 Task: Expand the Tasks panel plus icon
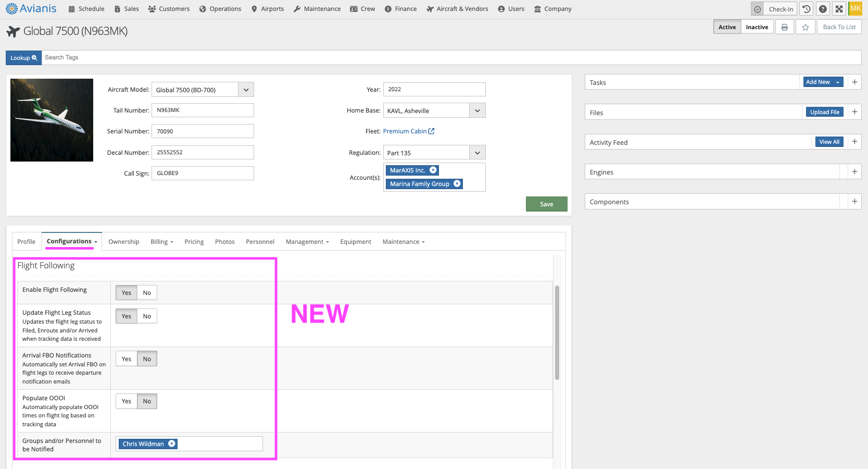854,82
